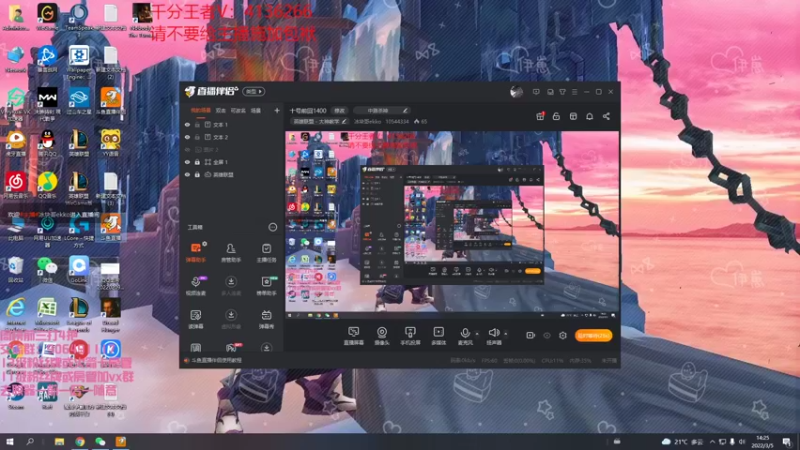Open the weather widget showing 21°C
Screen dimensions: 800x450
coord(682,441)
